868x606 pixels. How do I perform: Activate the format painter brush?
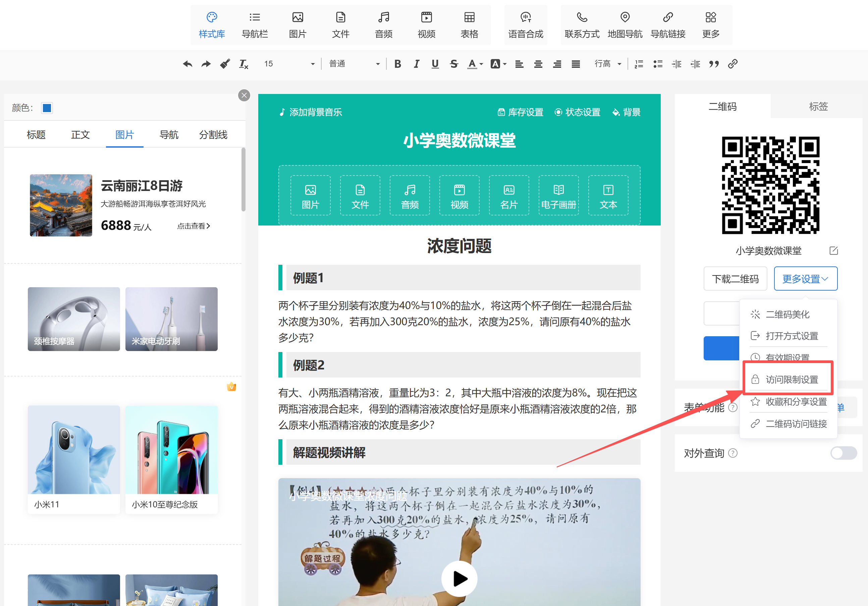pyautogui.click(x=225, y=64)
